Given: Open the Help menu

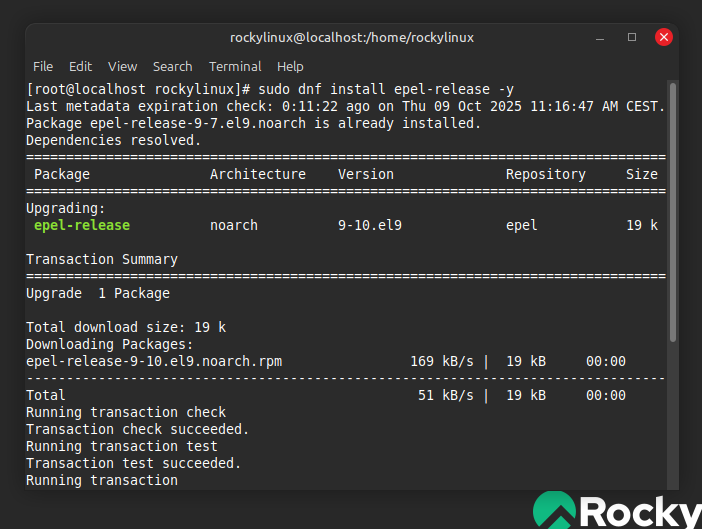Looking at the screenshot, I should point(290,66).
